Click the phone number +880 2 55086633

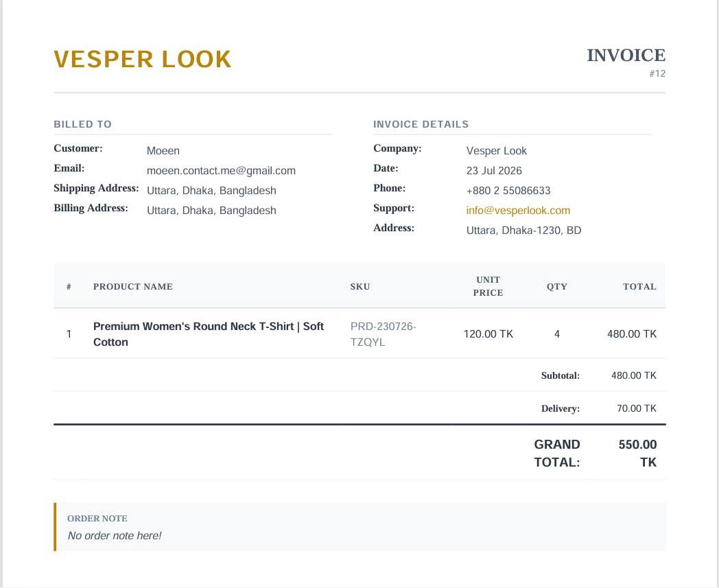tap(508, 190)
